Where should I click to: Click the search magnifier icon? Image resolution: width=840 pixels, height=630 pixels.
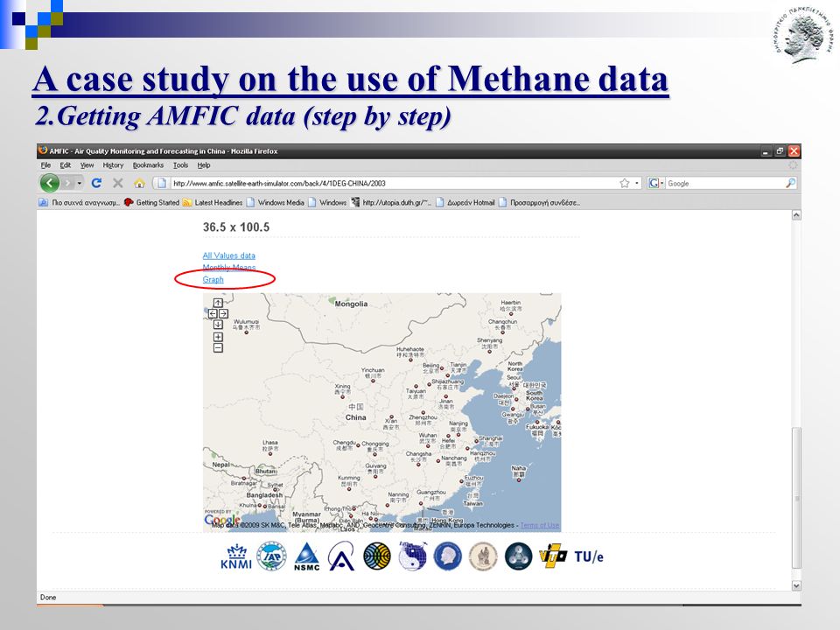[x=790, y=183]
